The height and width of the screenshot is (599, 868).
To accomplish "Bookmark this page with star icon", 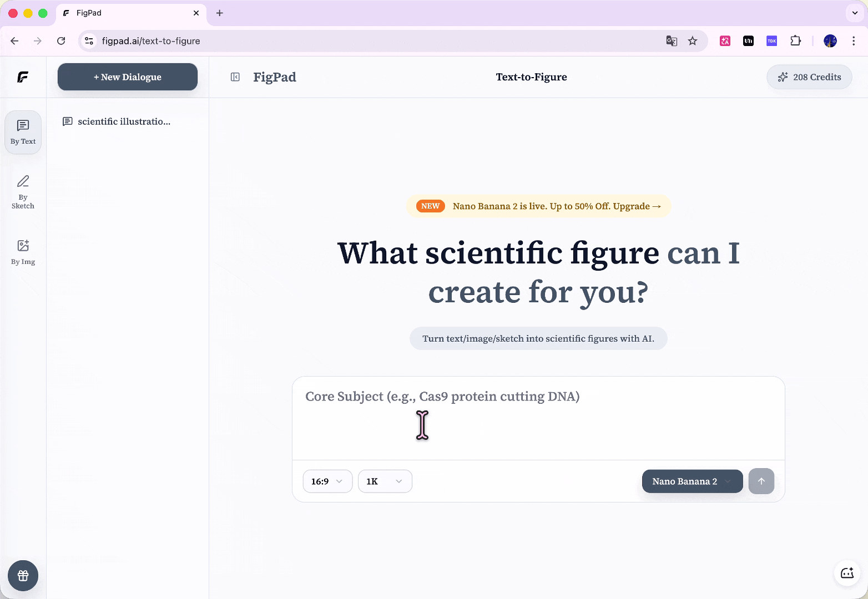I will point(693,41).
